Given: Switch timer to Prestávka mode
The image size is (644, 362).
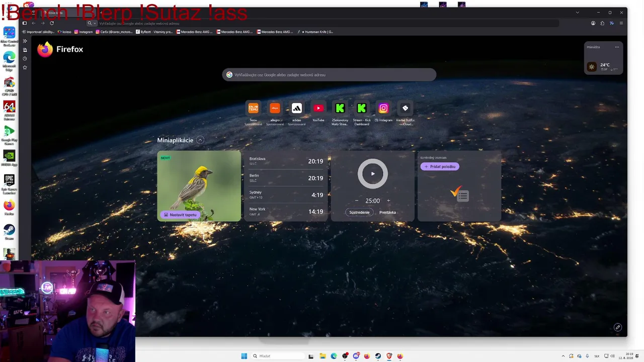Looking at the screenshot, I should [387, 212].
